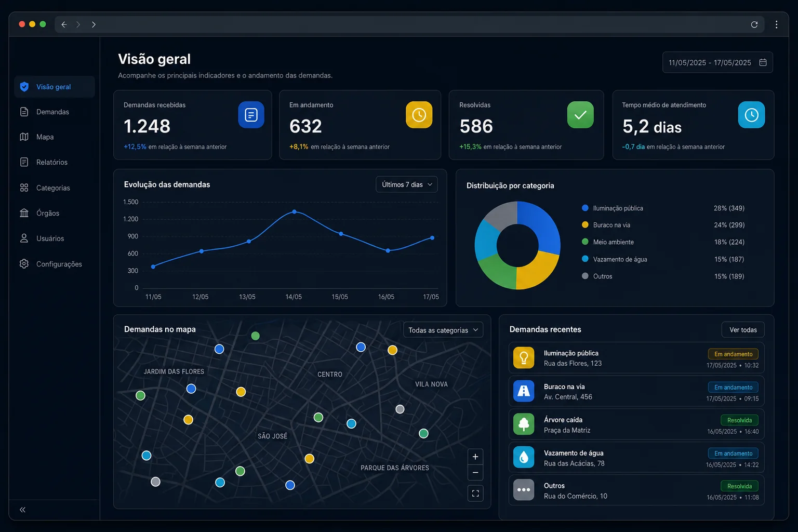Click the 5,2 dias value

pyautogui.click(x=652, y=127)
